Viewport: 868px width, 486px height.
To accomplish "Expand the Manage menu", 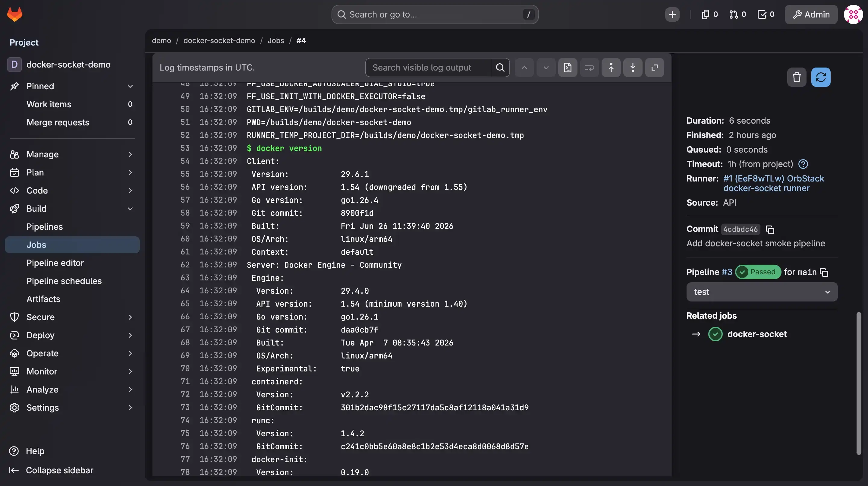I will pyautogui.click(x=72, y=154).
